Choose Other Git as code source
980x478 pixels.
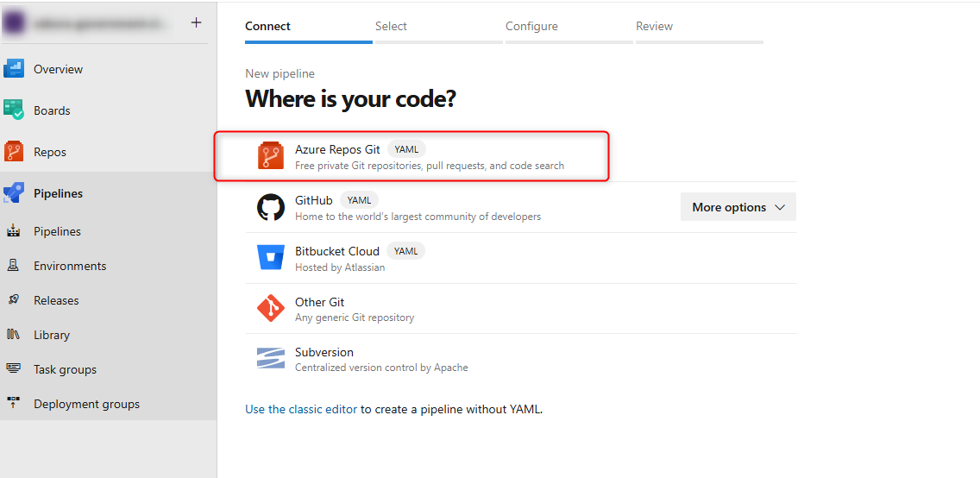tap(521, 308)
